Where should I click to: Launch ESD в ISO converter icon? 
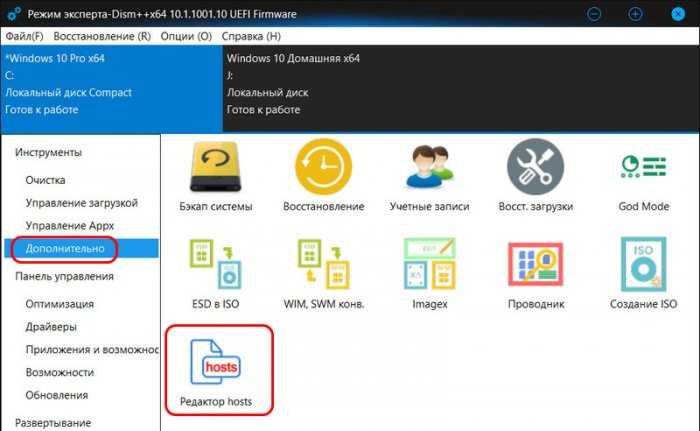[216, 264]
